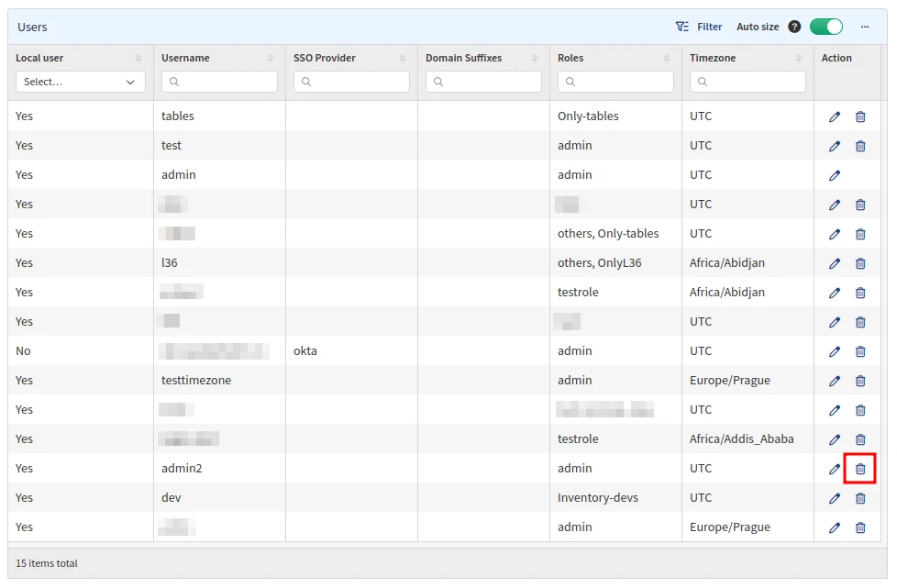The height and width of the screenshot is (588, 897).
Task: Delete the 'testtimezone' user
Action: [860, 381]
